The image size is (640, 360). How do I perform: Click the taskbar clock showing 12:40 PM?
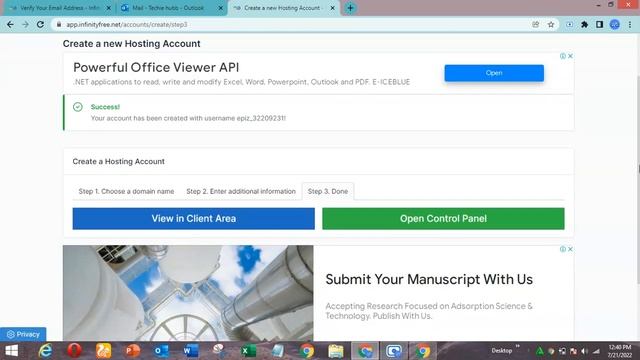(x=620, y=351)
